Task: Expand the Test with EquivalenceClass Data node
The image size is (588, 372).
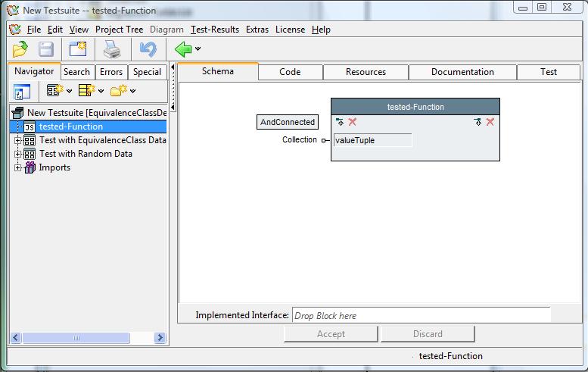Action: point(18,140)
